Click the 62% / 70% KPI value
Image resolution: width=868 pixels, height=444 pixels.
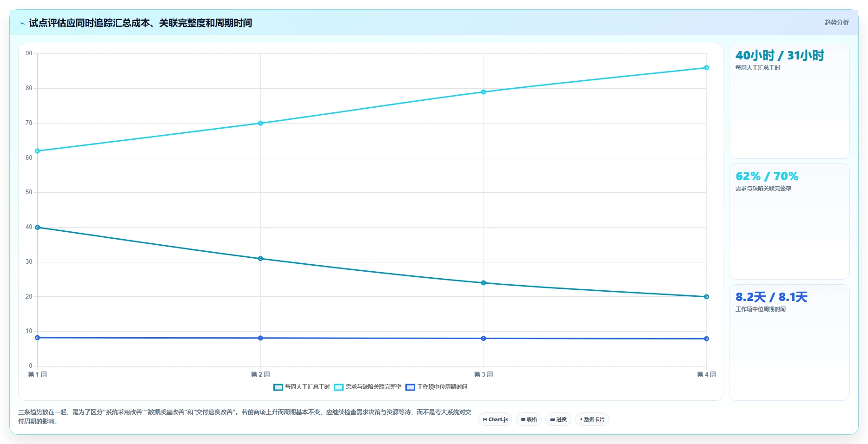pos(767,176)
